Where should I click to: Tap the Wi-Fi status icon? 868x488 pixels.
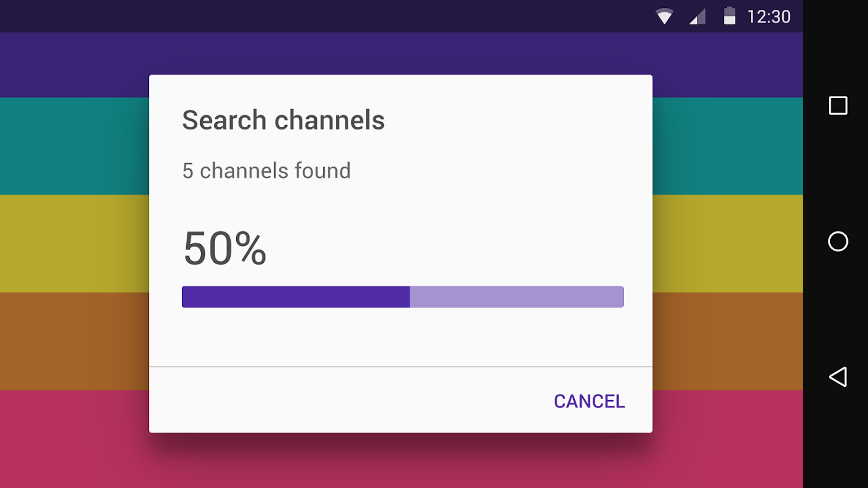(x=664, y=16)
